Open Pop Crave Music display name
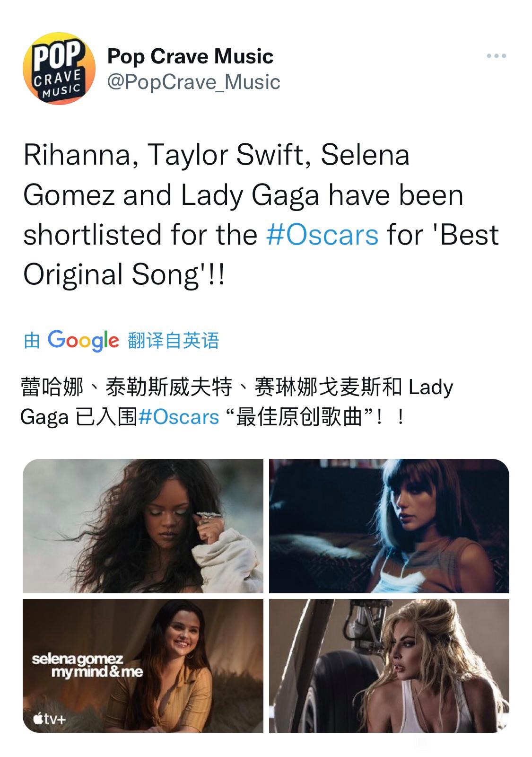 click(190, 56)
